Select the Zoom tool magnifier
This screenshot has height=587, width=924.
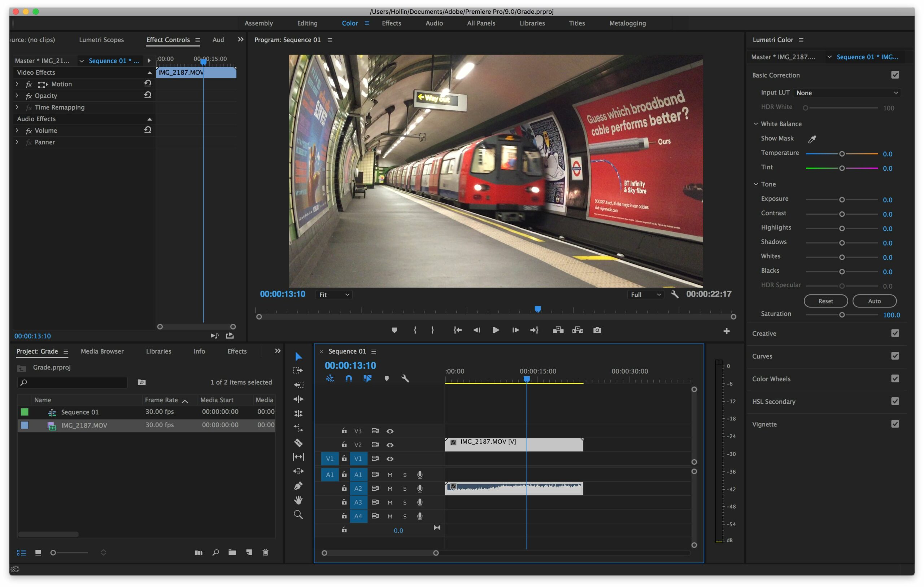coord(298,514)
